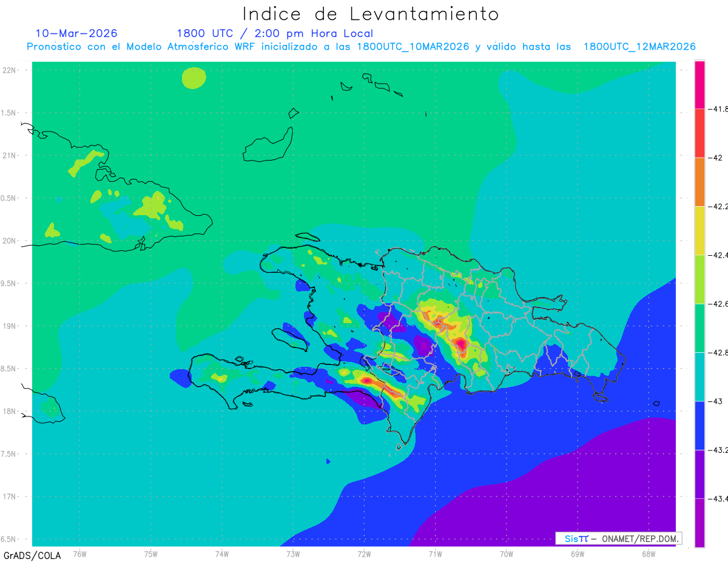Click the "22N" latitude label

pyautogui.click(x=10, y=70)
